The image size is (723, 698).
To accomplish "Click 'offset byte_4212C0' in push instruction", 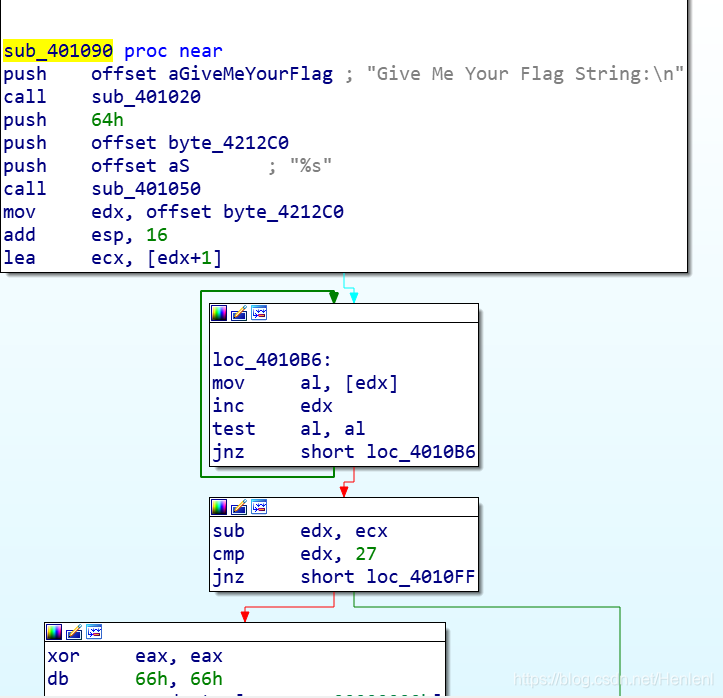I will (x=190, y=143).
